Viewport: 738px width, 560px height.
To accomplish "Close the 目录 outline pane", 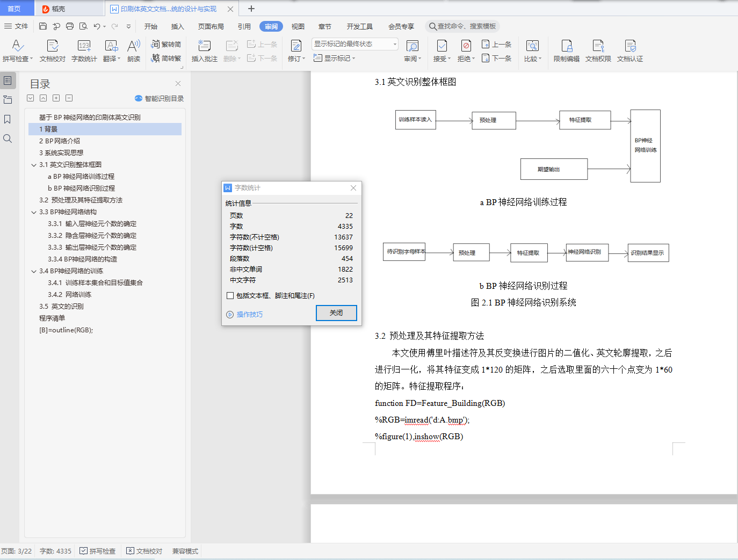I will (x=178, y=83).
